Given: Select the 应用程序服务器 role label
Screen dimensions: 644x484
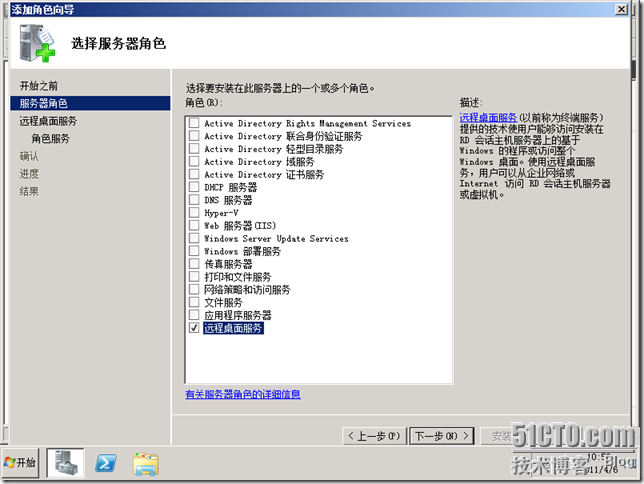Looking at the screenshot, I should point(238,315).
